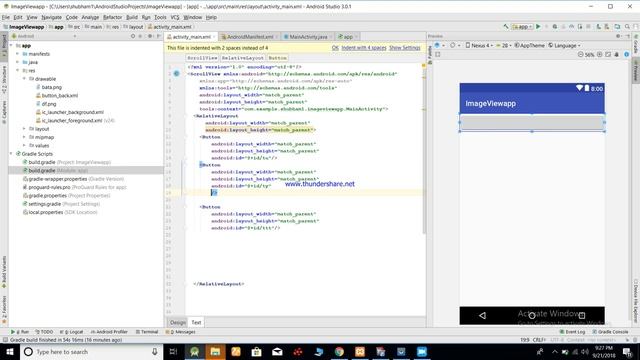Hide the Project panel with the hide icon

158,36
